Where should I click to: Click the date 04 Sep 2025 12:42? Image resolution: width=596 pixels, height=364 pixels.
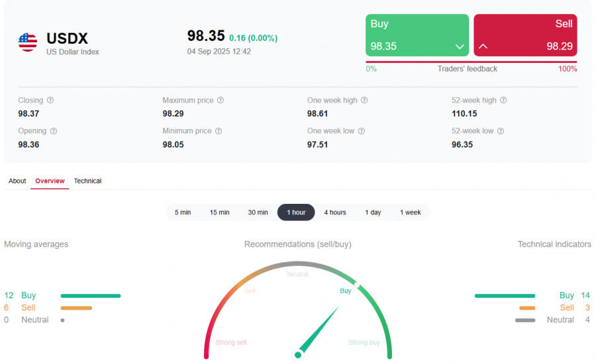click(x=219, y=52)
